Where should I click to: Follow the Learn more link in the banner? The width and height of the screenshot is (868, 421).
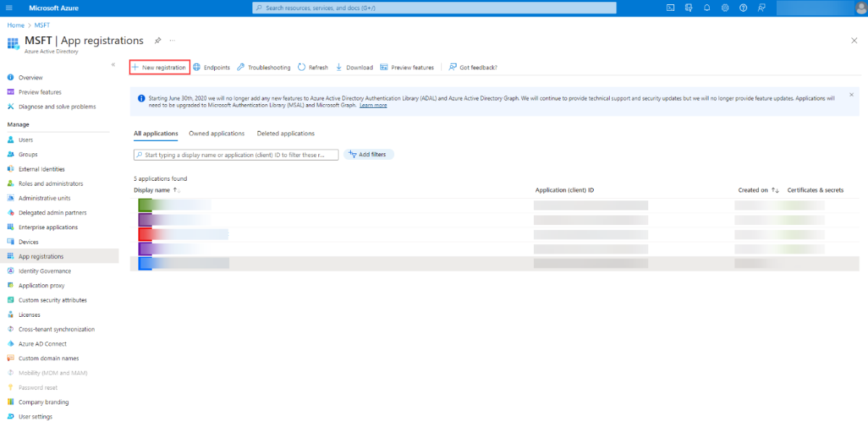click(x=373, y=106)
